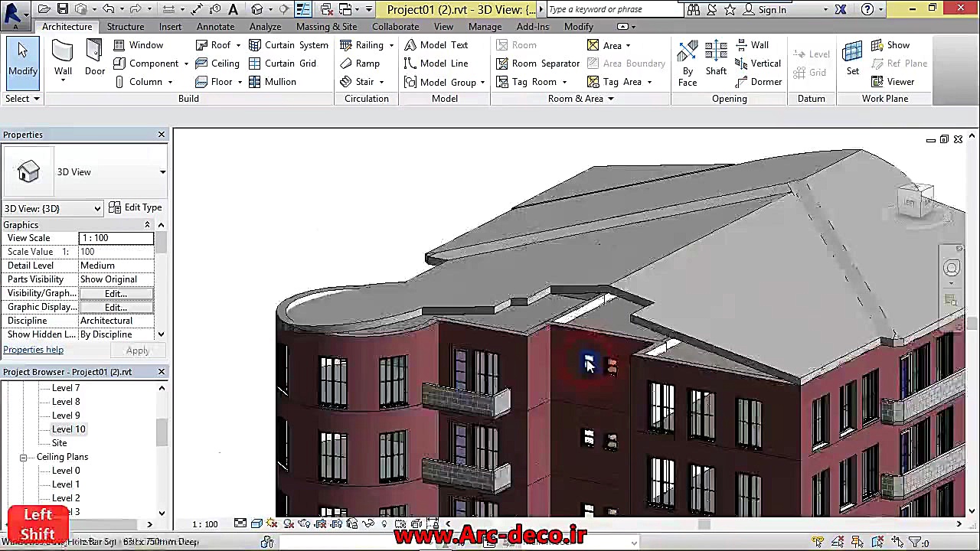Activate the Ceiling tool
The image size is (980, 551).
point(217,64)
